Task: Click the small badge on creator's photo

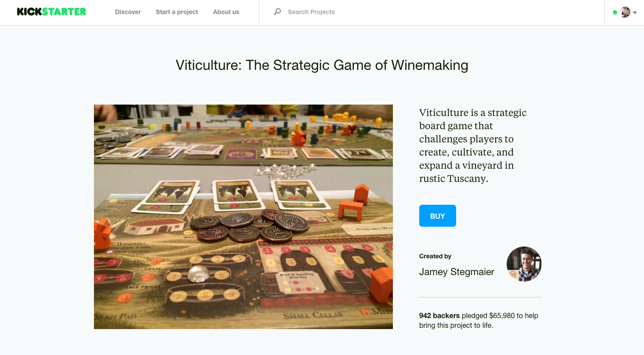Action: coord(513,275)
